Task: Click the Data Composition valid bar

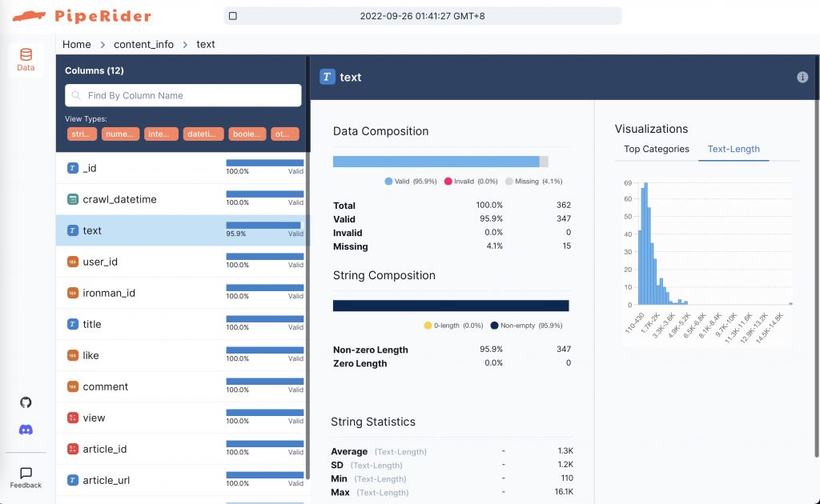Action: (x=436, y=162)
